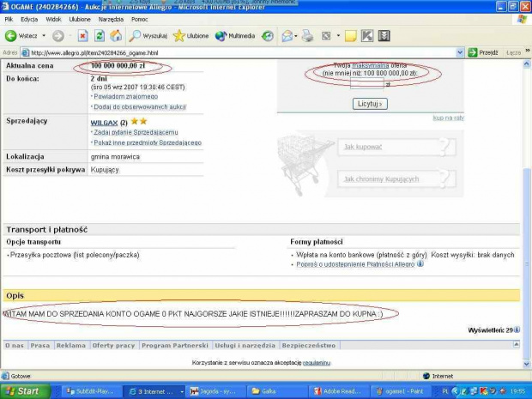Switch to SubEdit-Player taskbar item

(x=91, y=391)
